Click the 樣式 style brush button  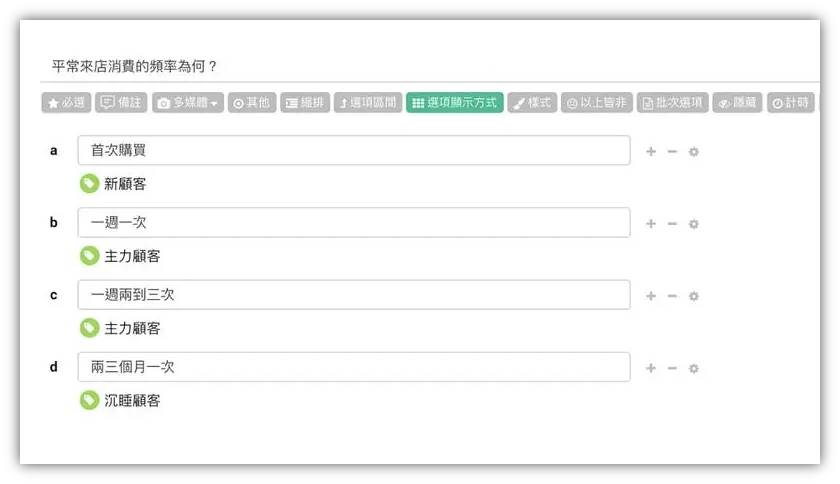pyautogui.click(x=532, y=102)
